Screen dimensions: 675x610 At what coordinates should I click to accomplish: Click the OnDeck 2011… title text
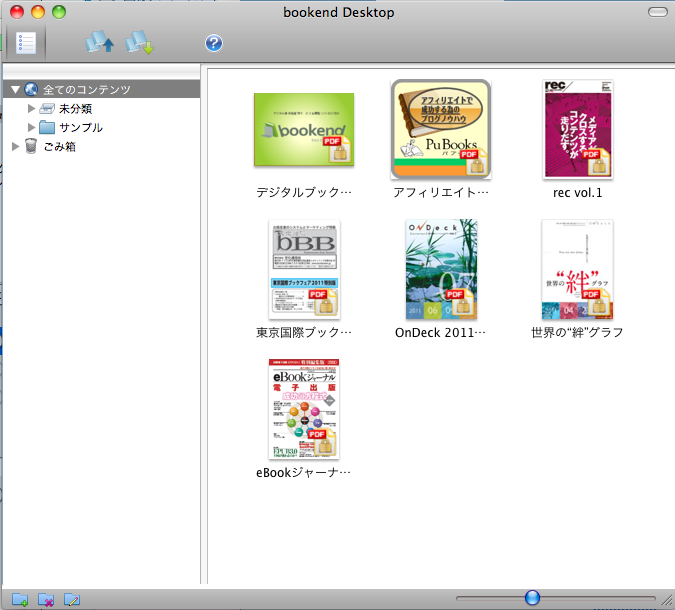click(440, 332)
